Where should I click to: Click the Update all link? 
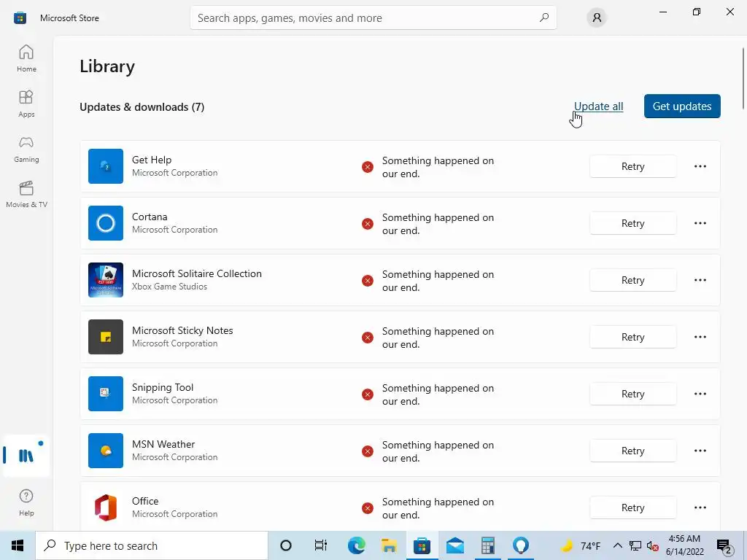(598, 106)
